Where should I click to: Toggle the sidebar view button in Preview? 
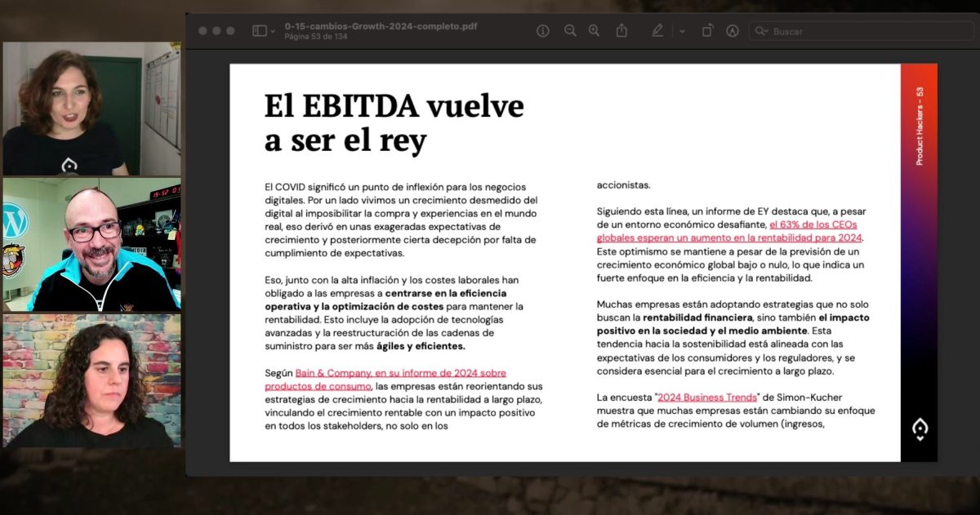coord(259,31)
